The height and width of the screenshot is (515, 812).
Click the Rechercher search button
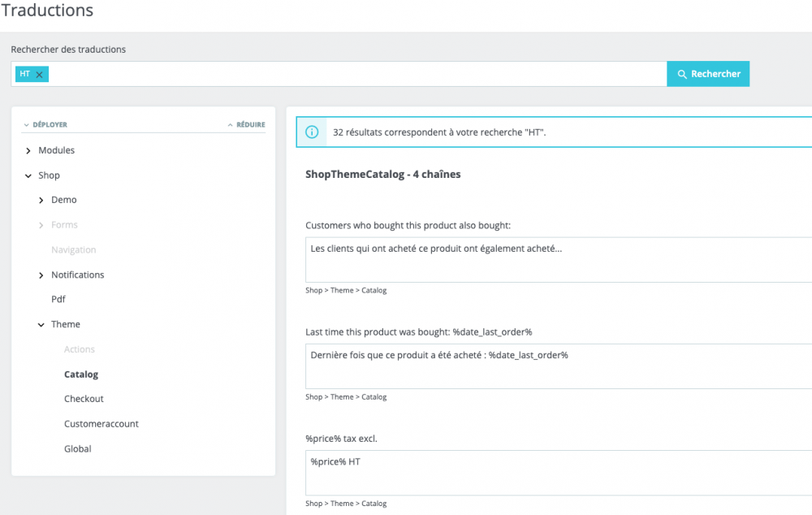708,74
